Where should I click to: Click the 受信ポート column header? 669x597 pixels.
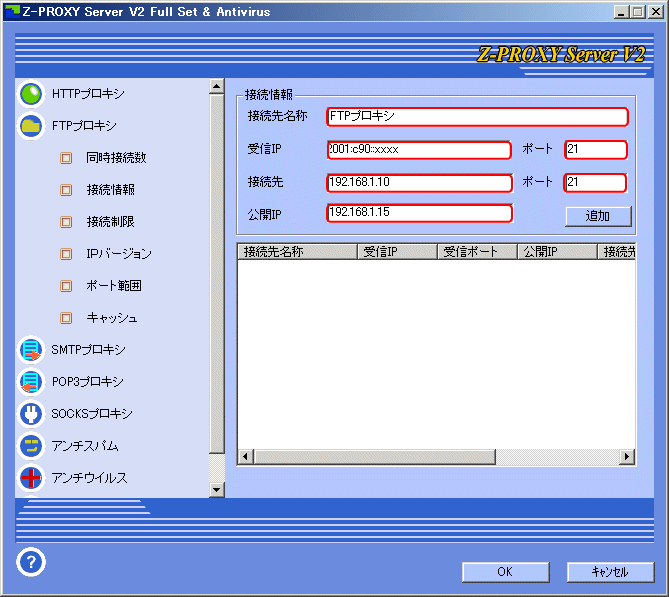click(x=477, y=252)
